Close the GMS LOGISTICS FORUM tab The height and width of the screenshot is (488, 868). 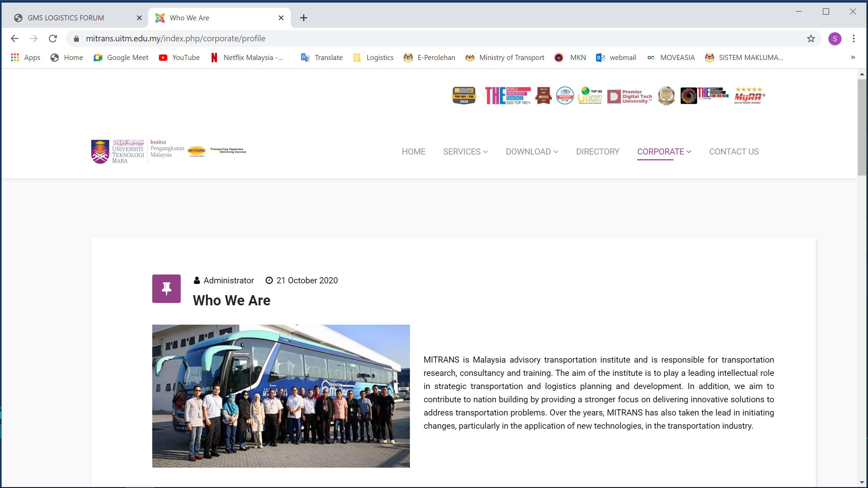[139, 18]
